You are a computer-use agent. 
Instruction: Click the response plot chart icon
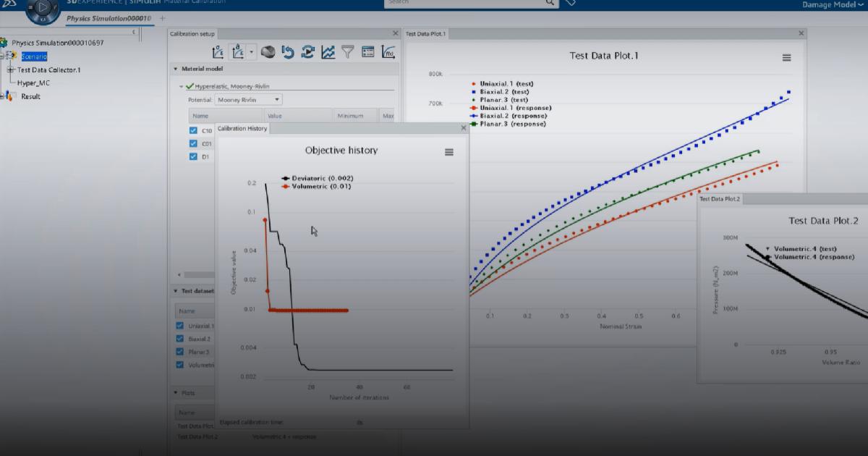328,51
